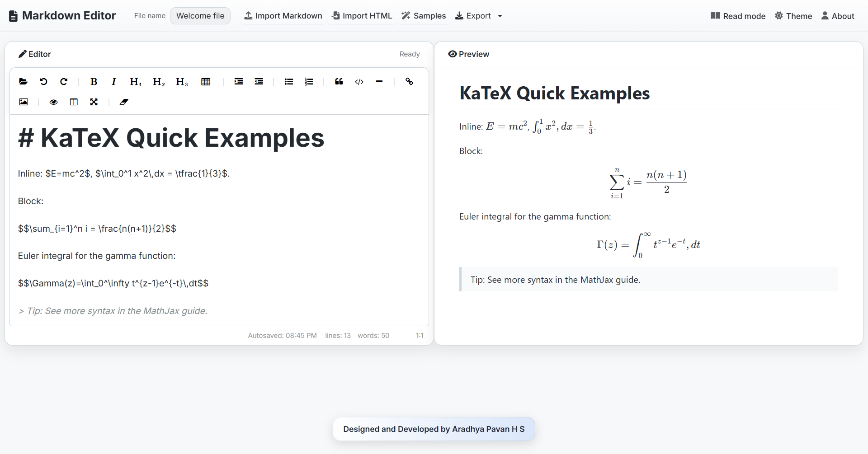Image resolution: width=868 pixels, height=454 pixels.
Task: Click the heading line in editor
Action: [171, 138]
